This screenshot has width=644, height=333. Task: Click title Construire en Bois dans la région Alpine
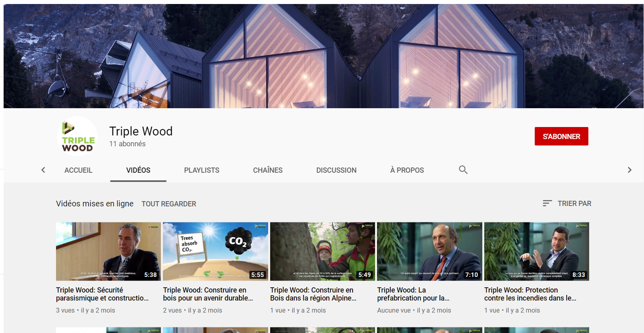(313, 294)
